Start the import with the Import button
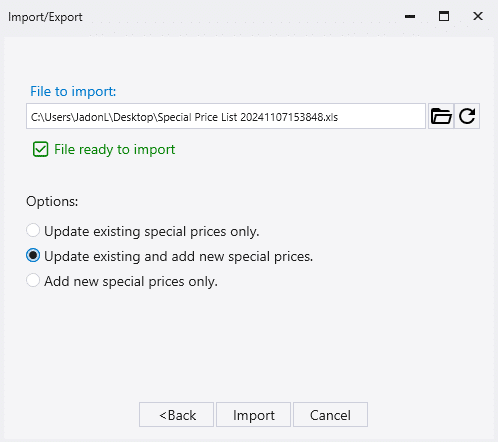 tap(254, 415)
